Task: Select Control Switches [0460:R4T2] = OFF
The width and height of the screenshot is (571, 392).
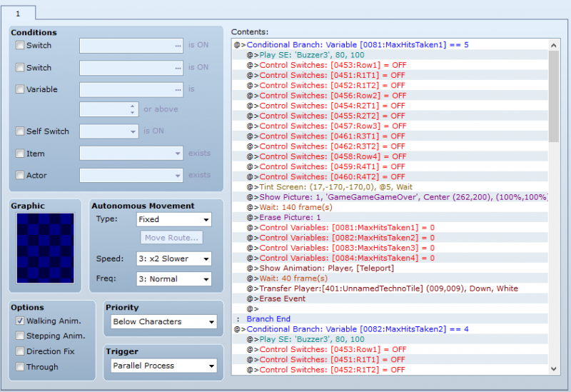Action: (390, 176)
